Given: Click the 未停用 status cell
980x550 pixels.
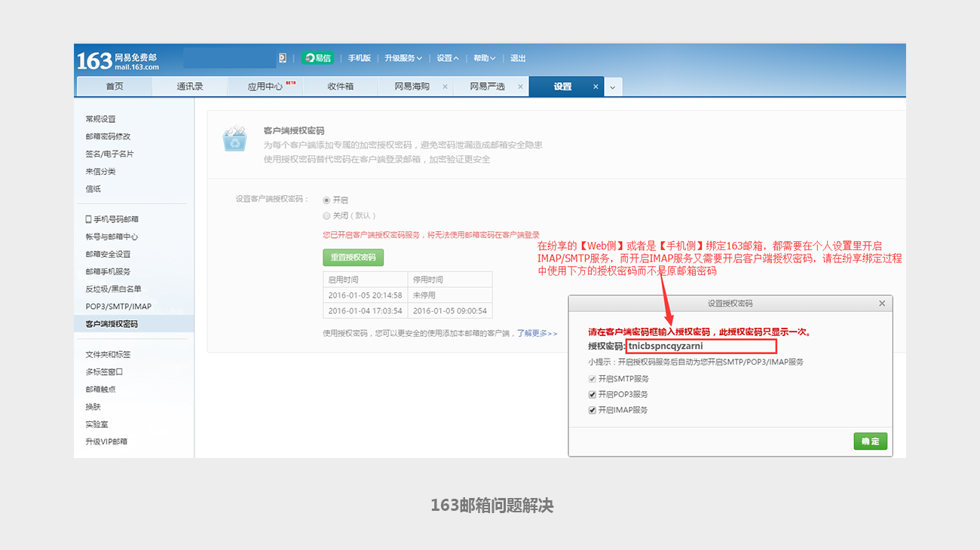Looking at the screenshot, I should (x=449, y=295).
